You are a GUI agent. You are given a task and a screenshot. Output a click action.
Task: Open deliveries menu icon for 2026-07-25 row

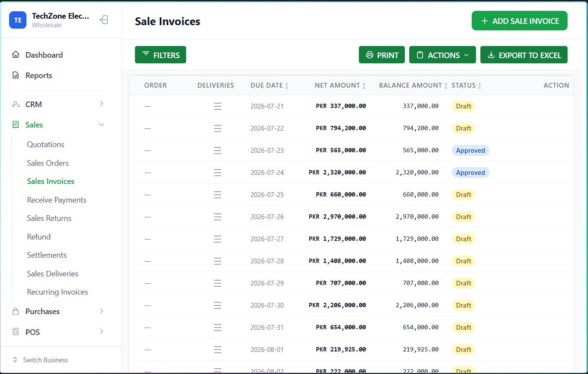(x=217, y=195)
